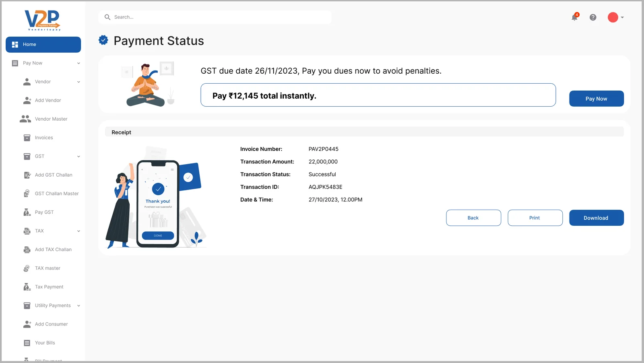Image resolution: width=644 pixels, height=363 pixels.
Task: Expand the Pay Now chevron
Action: pos(78,63)
